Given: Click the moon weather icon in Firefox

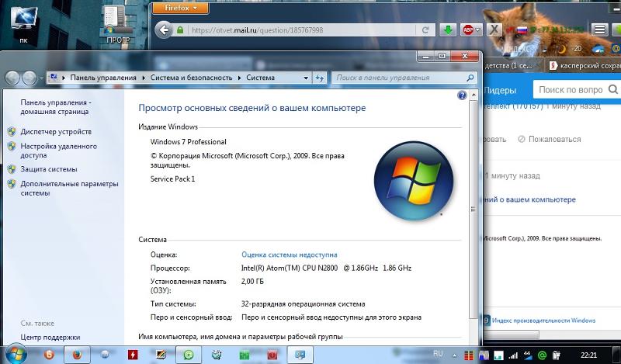Looking at the screenshot, I should pos(562,49).
